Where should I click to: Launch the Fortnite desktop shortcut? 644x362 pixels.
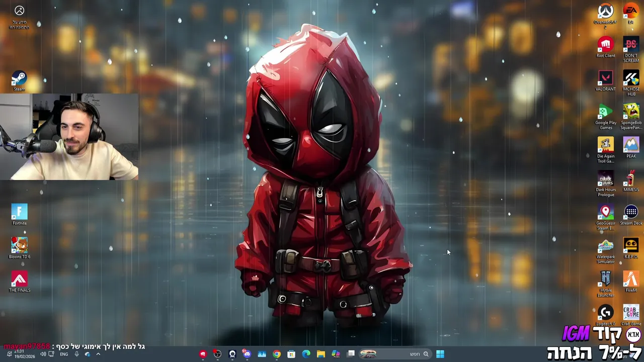19,215
